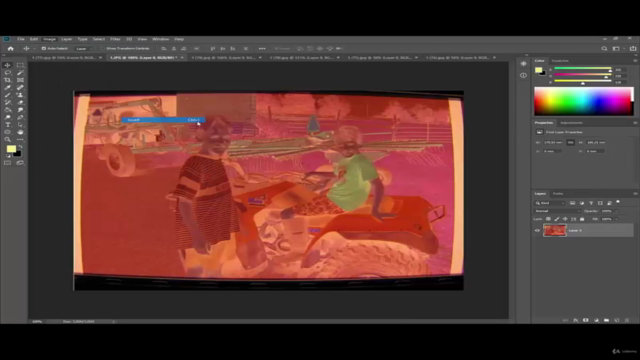Image resolution: width=640 pixels, height=360 pixels.
Task: Select the Eyedropper tool
Action: click(7, 87)
